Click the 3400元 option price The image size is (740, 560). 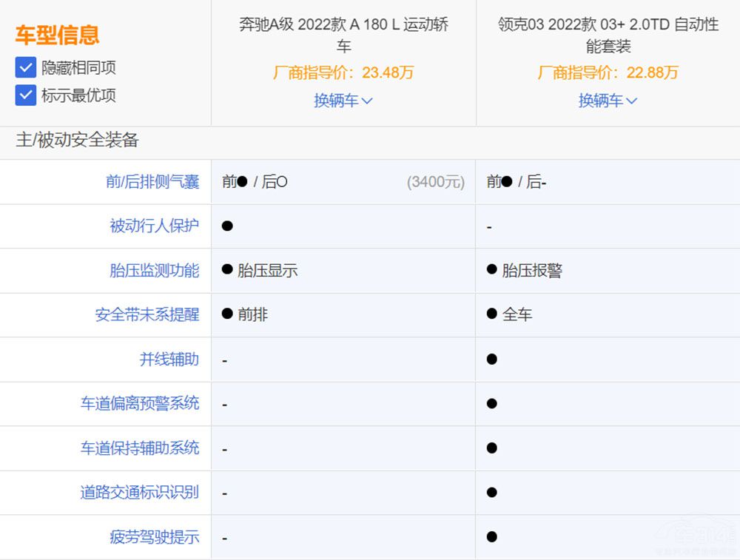point(436,182)
